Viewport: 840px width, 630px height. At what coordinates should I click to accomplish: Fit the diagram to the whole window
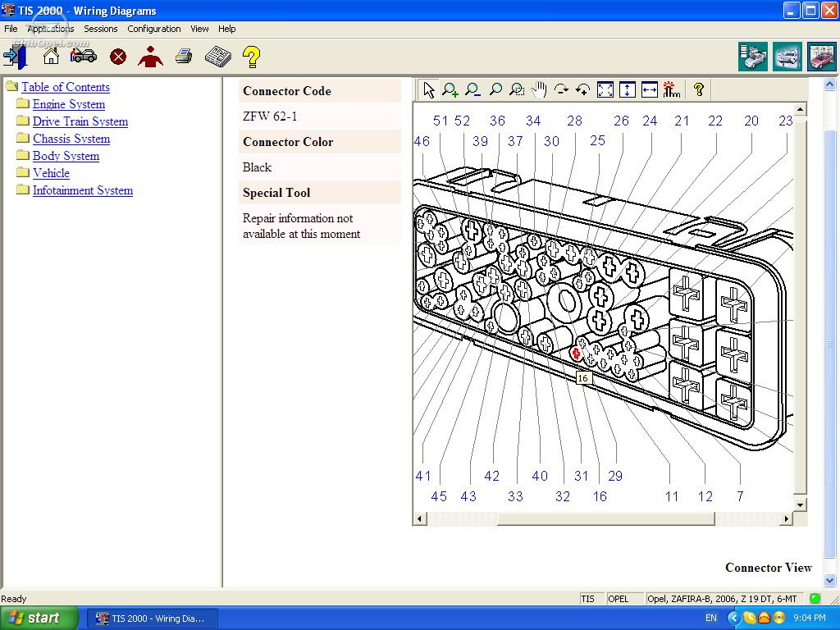point(605,89)
